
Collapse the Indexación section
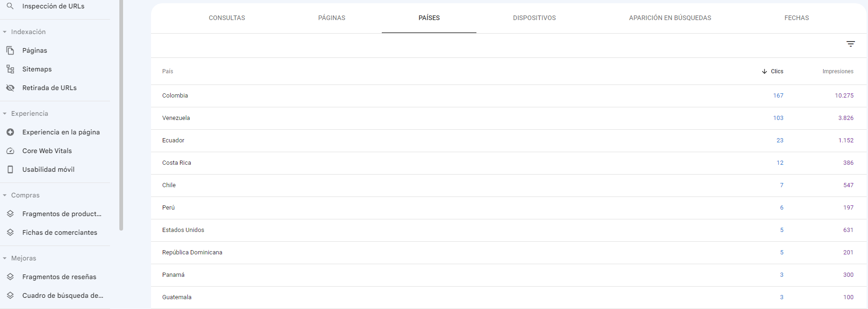(5, 32)
